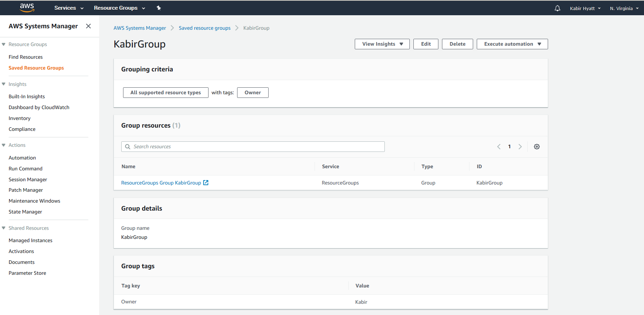644x315 pixels.
Task: Click the Search resources input field
Action: [x=253, y=147]
